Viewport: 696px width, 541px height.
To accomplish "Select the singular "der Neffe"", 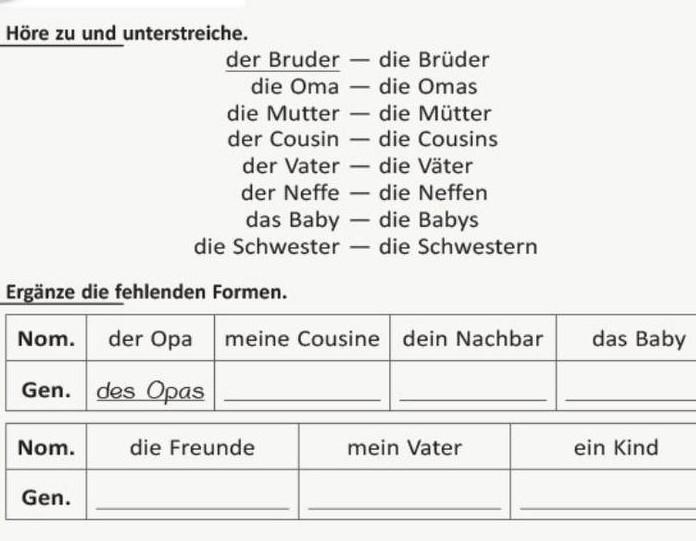I will click(290, 193).
